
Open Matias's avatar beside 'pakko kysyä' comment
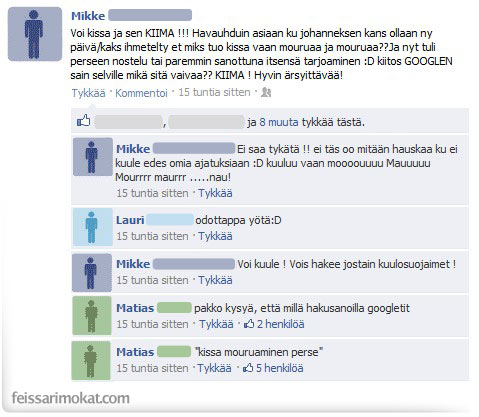(92, 316)
